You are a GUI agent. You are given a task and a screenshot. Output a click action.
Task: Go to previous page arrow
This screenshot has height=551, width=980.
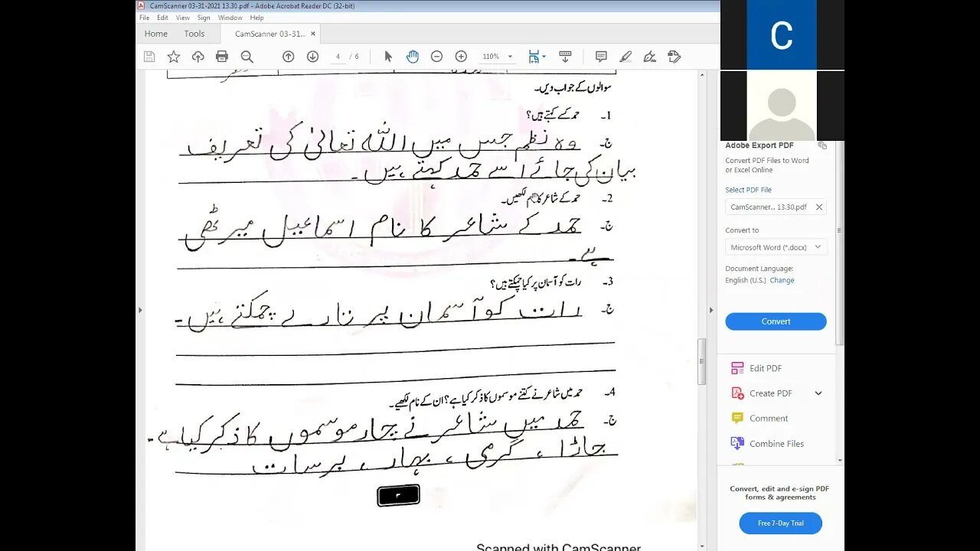(x=288, y=57)
